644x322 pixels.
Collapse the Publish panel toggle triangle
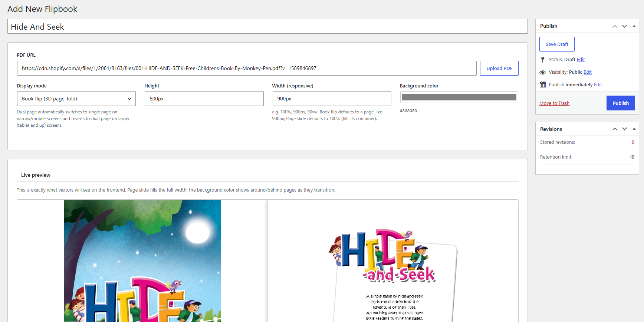click(x=634, y=26)
